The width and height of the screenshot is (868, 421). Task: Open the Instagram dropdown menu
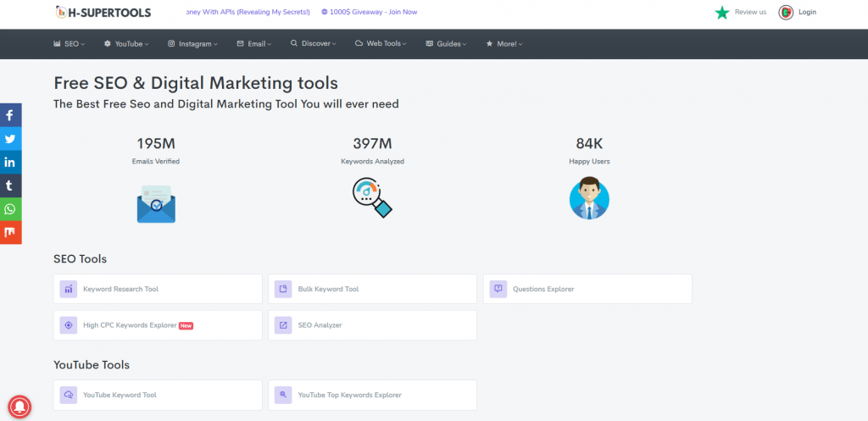192,44
